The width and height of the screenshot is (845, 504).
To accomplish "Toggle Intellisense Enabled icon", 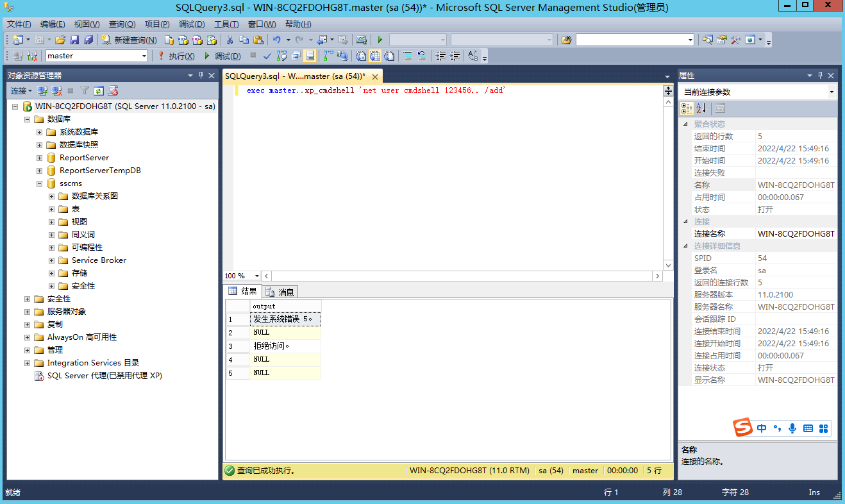I will 310,56.
